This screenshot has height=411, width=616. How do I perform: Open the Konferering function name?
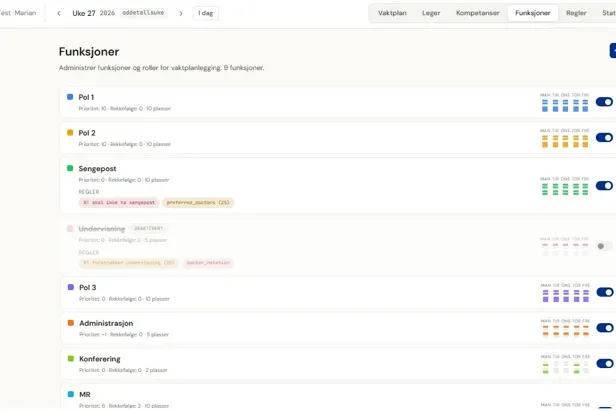[x=100, y=359]
